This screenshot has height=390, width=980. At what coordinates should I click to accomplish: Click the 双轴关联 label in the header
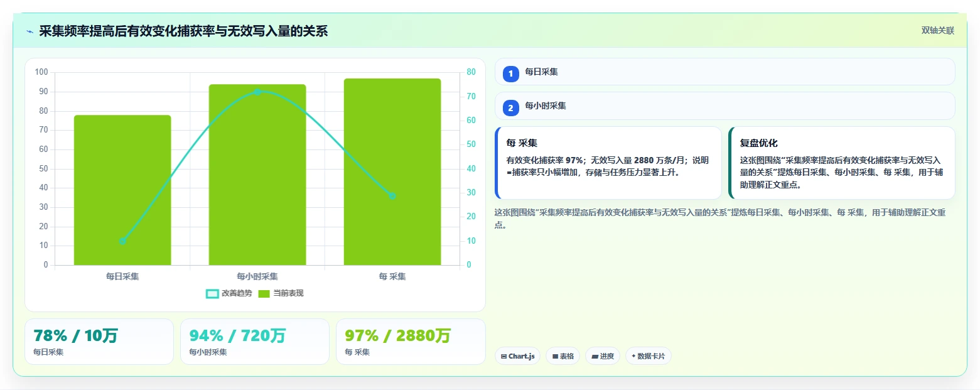937,31
